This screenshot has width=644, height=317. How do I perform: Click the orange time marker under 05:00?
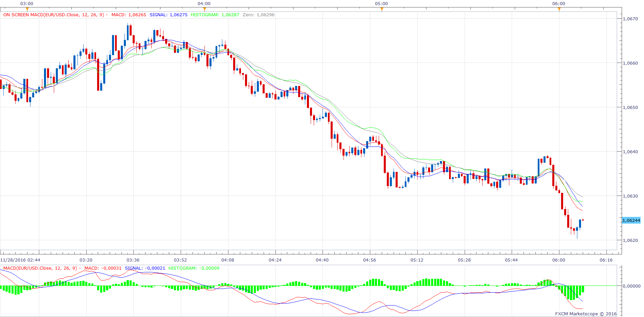pyautogui.click(x=382, y=9)
